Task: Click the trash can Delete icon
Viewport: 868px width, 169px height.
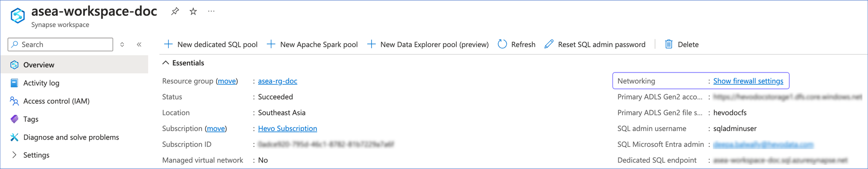Action: [x=669, y=44]
